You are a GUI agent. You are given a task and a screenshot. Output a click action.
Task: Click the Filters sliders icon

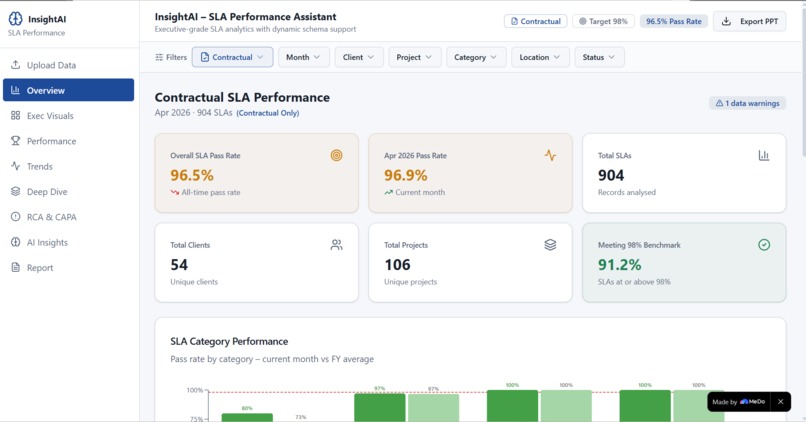(159, 57)
